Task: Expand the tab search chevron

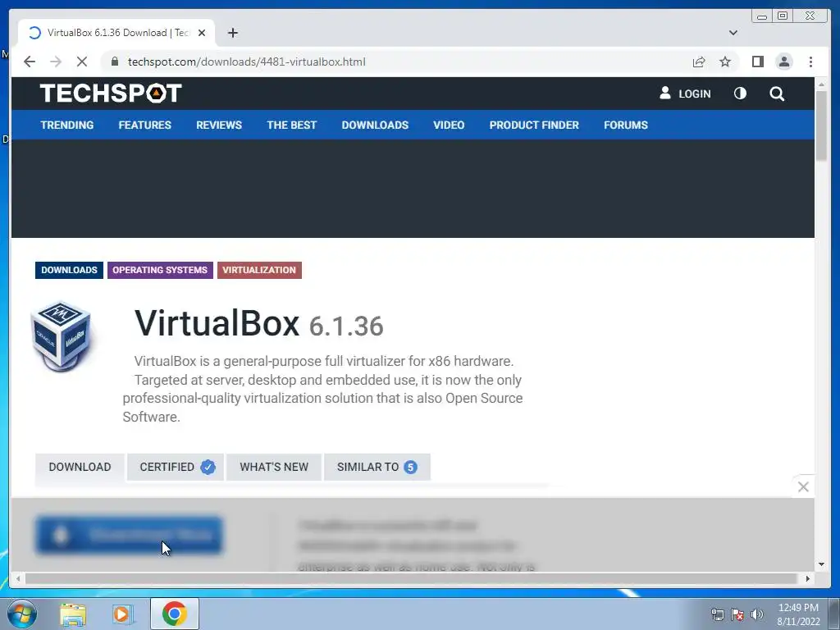Action: tap(733, 33)
